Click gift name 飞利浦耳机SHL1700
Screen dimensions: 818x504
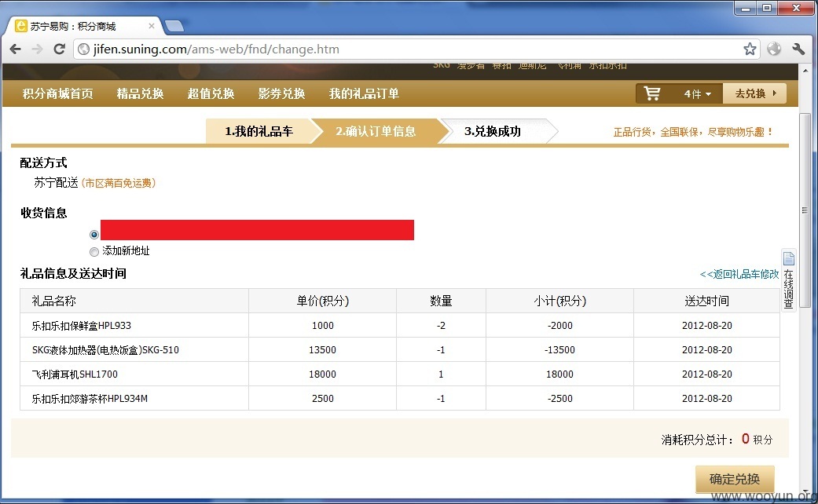75,374
